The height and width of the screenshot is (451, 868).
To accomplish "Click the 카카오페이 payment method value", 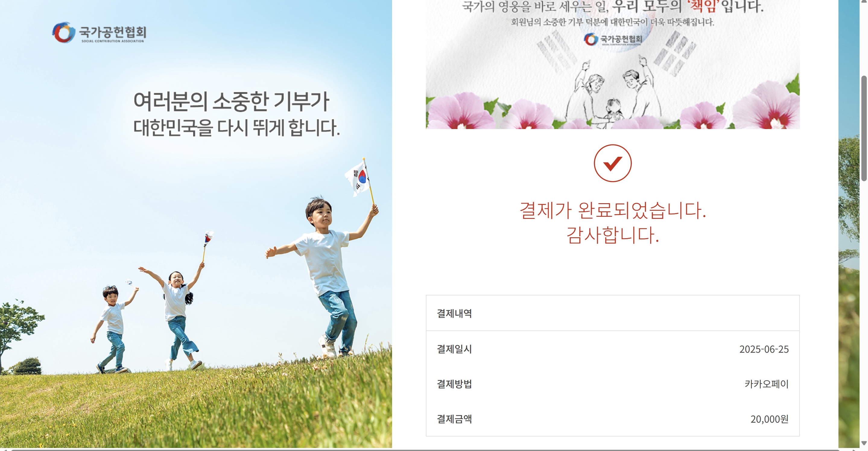I will (766, 384).
